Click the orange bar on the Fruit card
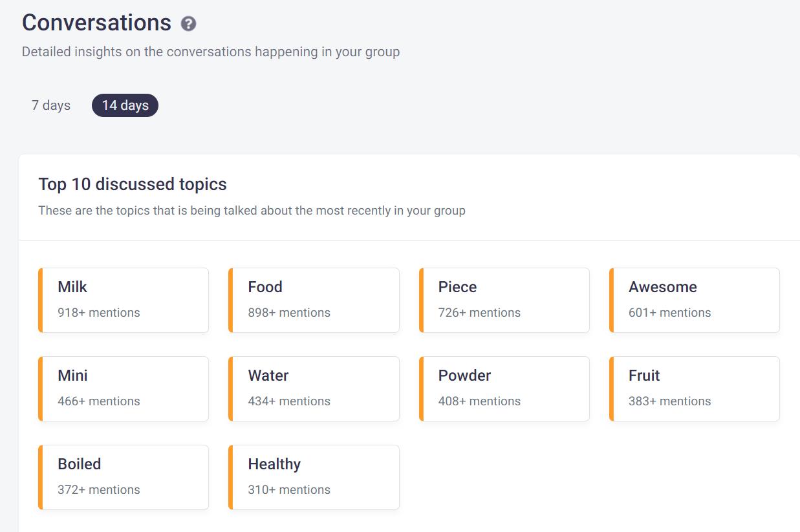This screenshot has width=800, height=532. click(x=612, y=388)
